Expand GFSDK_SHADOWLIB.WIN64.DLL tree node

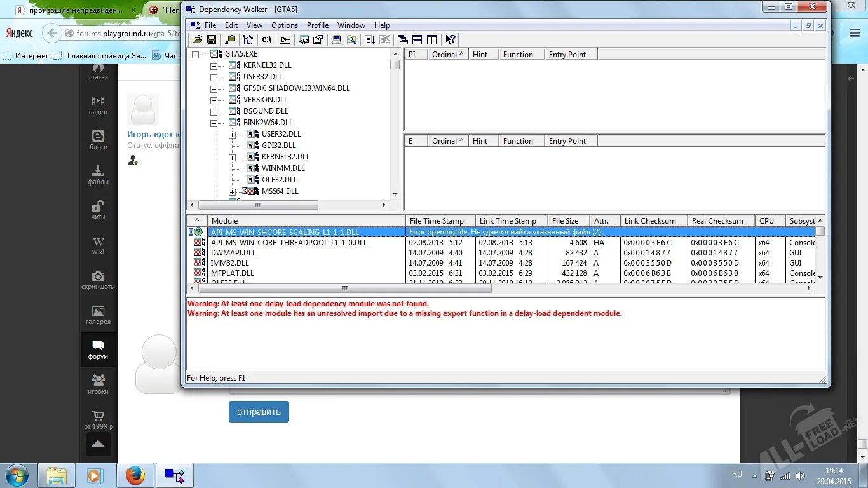tap(214, 89)
